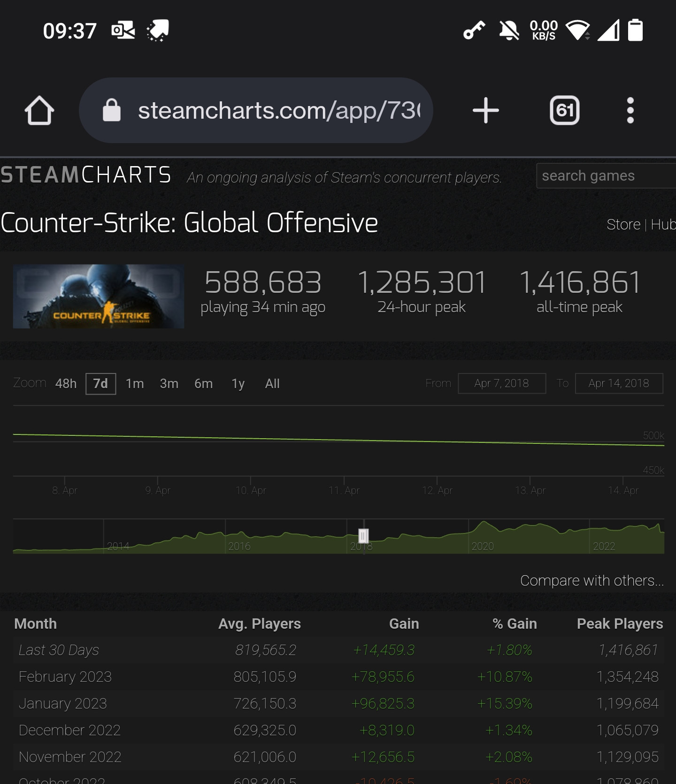Focus the search games field
The height and width of the screenshot is (784, 676).
(x=606, y=175)
